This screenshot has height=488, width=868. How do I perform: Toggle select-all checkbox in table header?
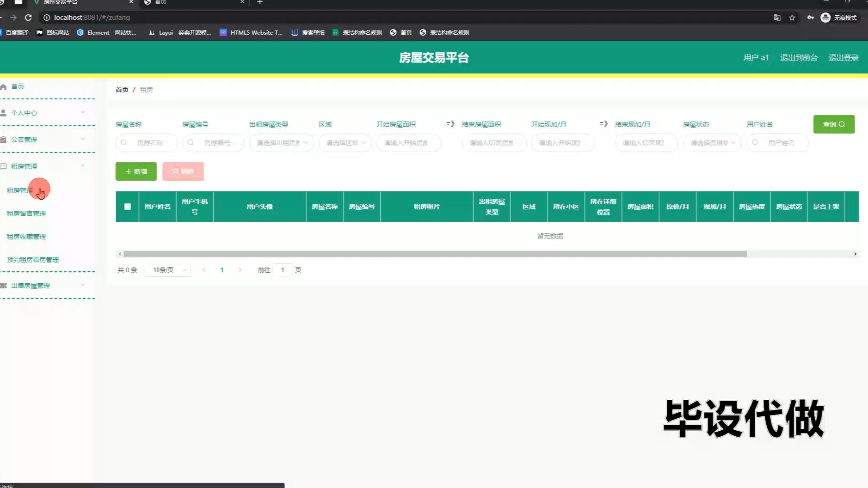(x=128, y=207)
